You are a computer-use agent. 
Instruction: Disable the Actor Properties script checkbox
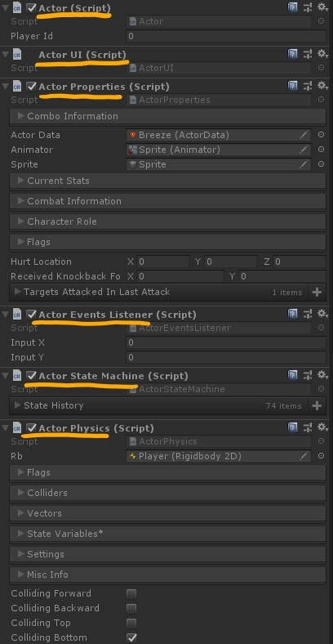(x=31, y=87)
